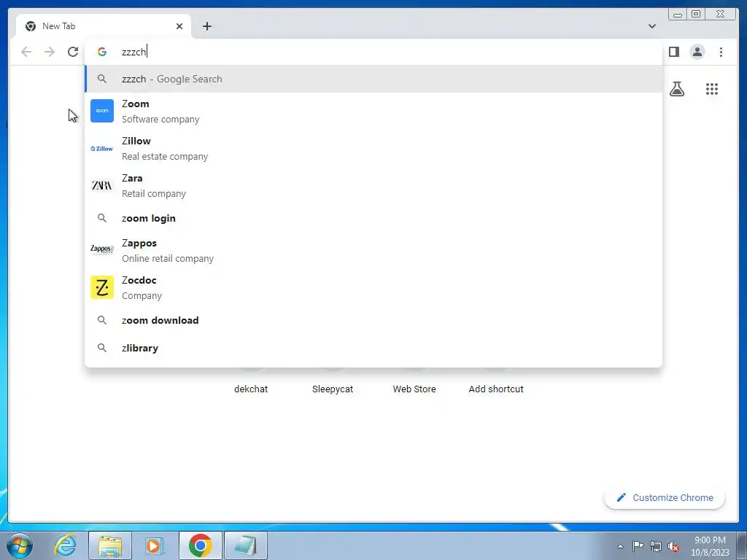The width and height of the screenshot is (747, 560).
Task: Click the muted volume tray icon
Action: [x=673, y=546]
